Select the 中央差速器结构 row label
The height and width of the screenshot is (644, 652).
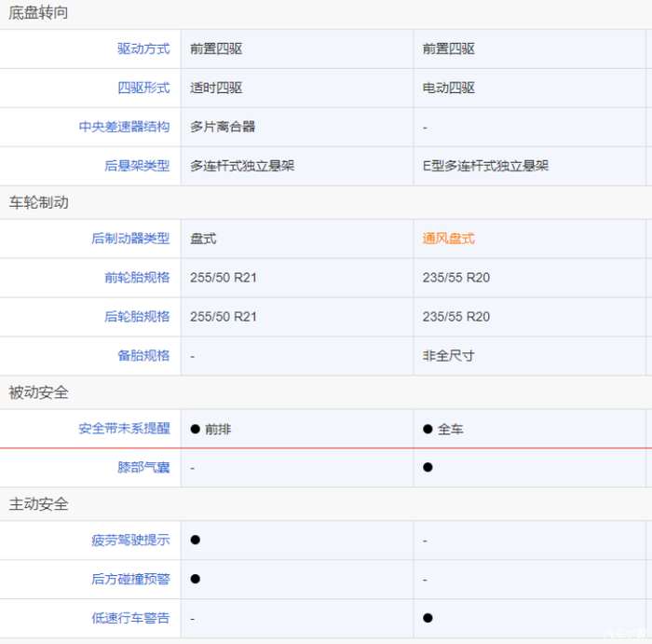pyautogui.click(x=124, y=127)
